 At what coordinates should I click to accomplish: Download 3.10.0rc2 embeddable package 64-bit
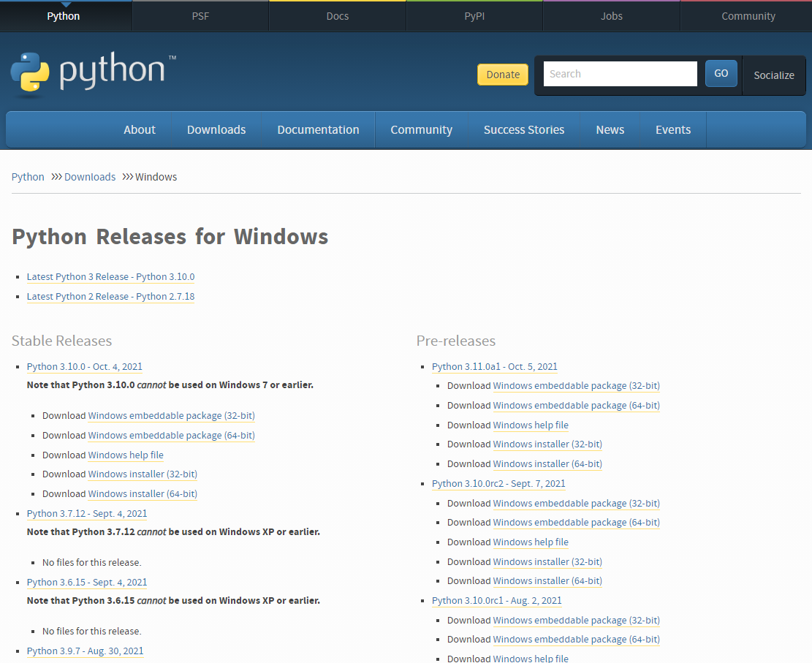click(577, 523)
